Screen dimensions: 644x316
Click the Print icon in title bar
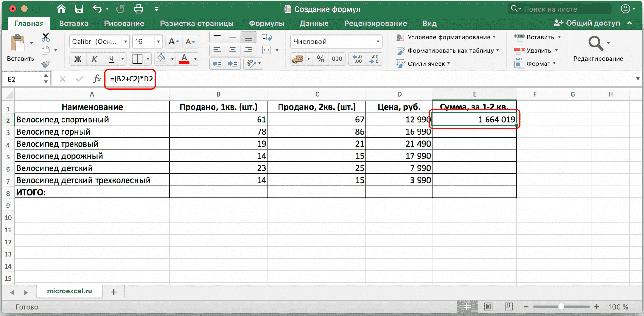coord(138,9)
